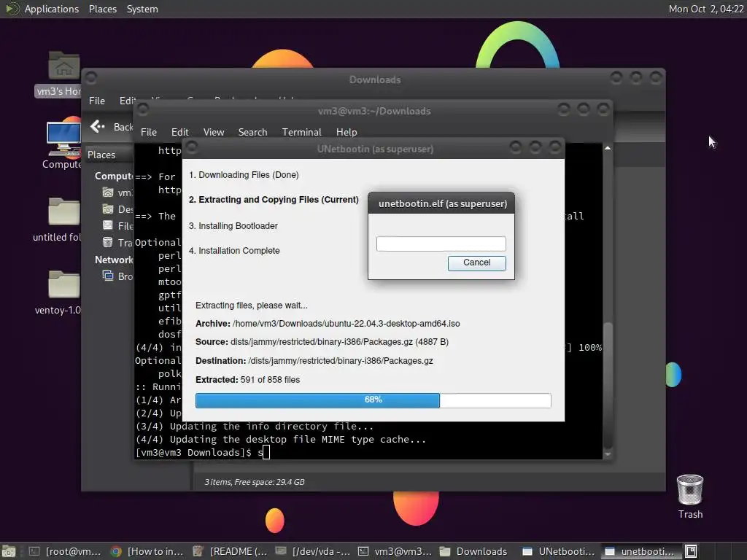Open File menu in Downloads window
Image resolution: width=747 pixels, height=560 pixels.
click(x=97, y=101)
